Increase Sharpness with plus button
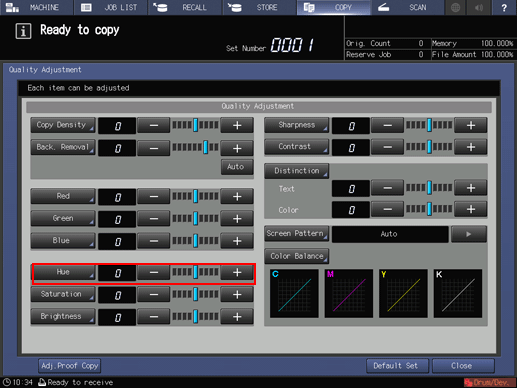This screenshot has width=517, height=388. (471, 125)
